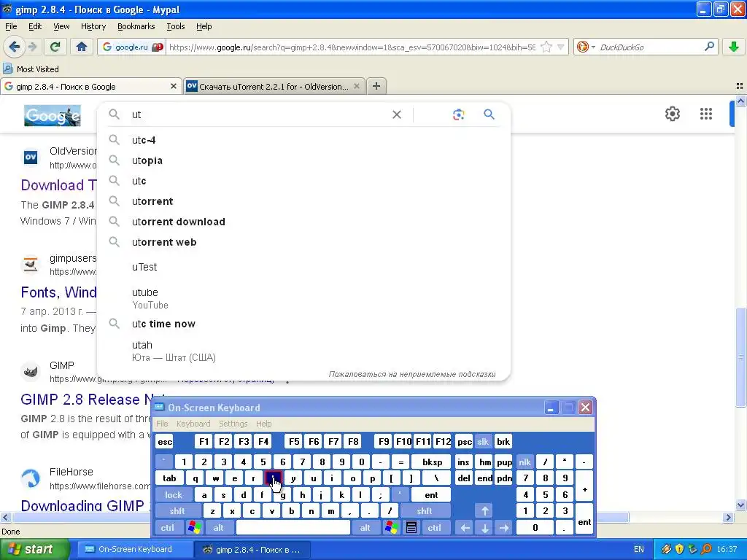The height and width of the screenshot is (560, 747).
Task: Toggle the left shft key
Action: (177, 511)
